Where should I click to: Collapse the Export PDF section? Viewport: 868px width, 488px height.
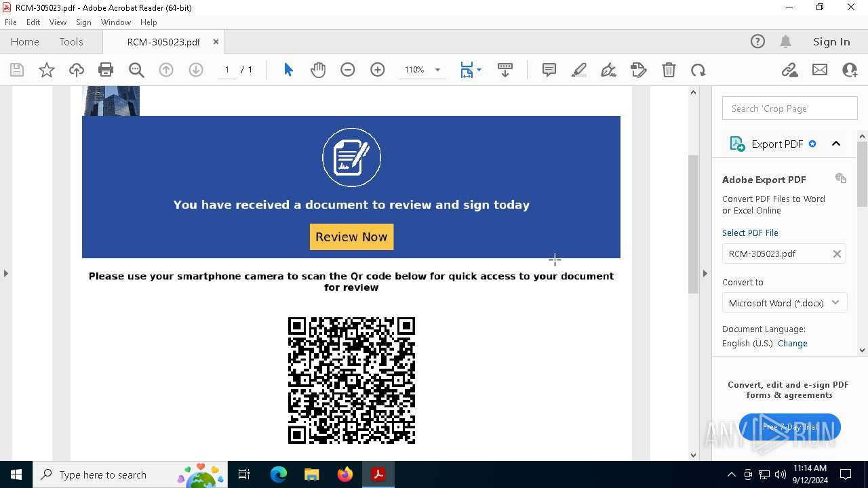[x=836, y=144]
